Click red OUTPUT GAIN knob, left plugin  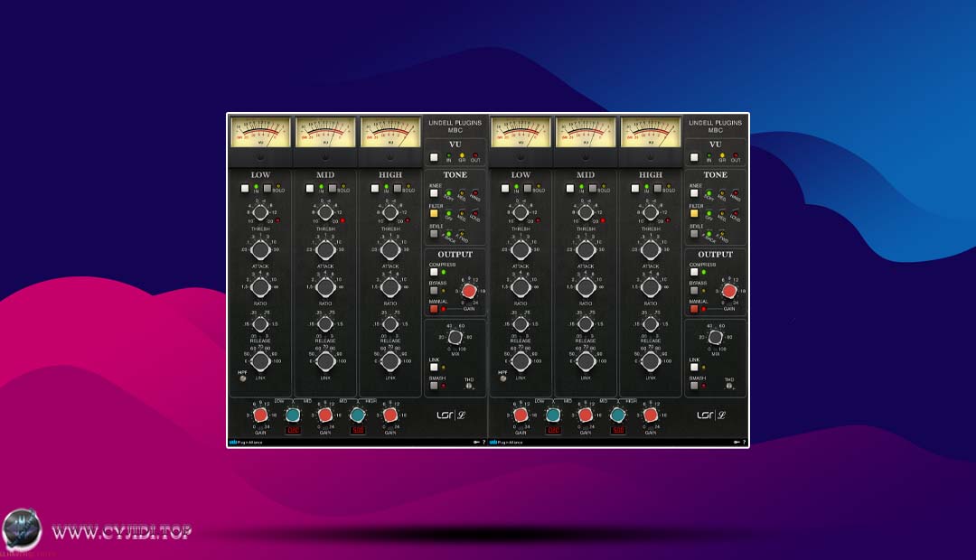point(469,291)
